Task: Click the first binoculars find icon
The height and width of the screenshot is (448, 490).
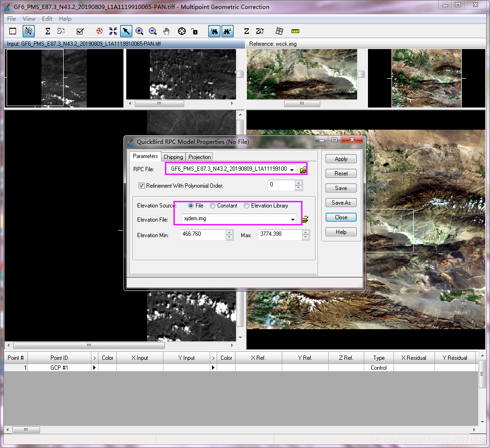Action: coord(214,31)
